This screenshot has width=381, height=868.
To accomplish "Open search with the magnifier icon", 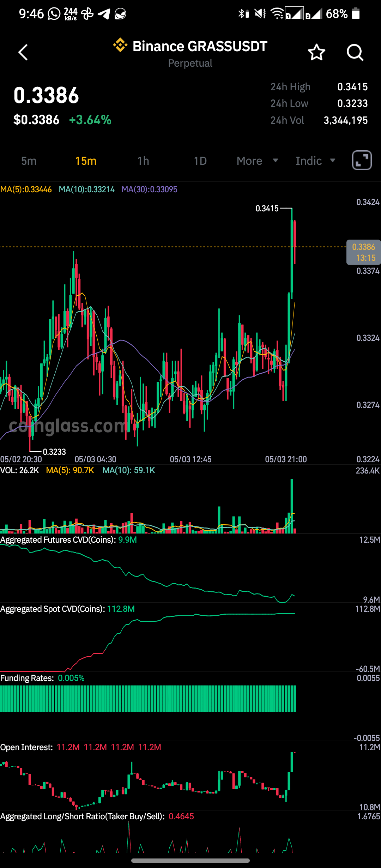I will (x=355, y=53).
